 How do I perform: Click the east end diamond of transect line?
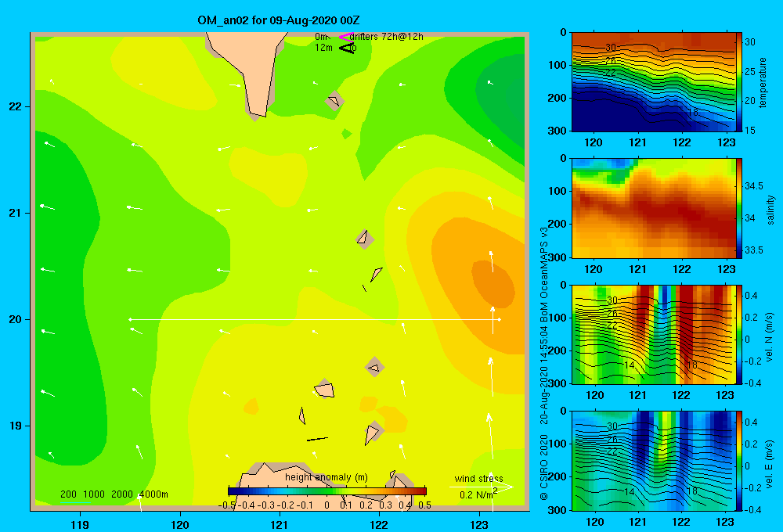pos(500,319)
